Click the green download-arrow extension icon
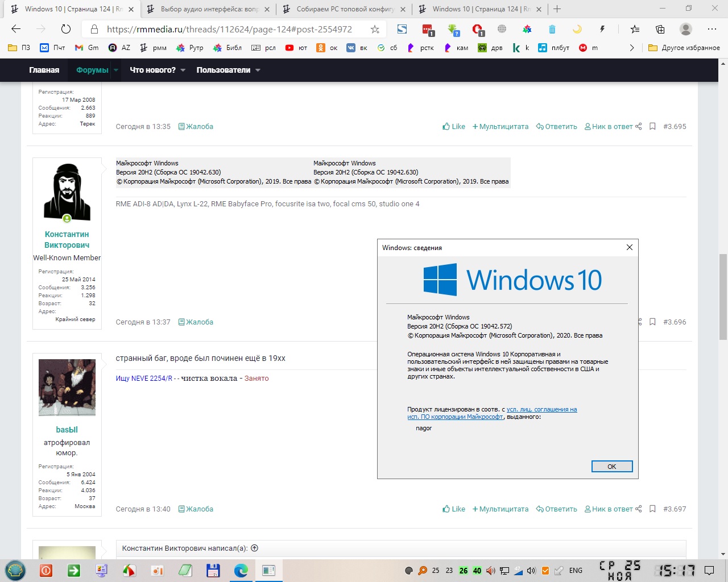 453,30
